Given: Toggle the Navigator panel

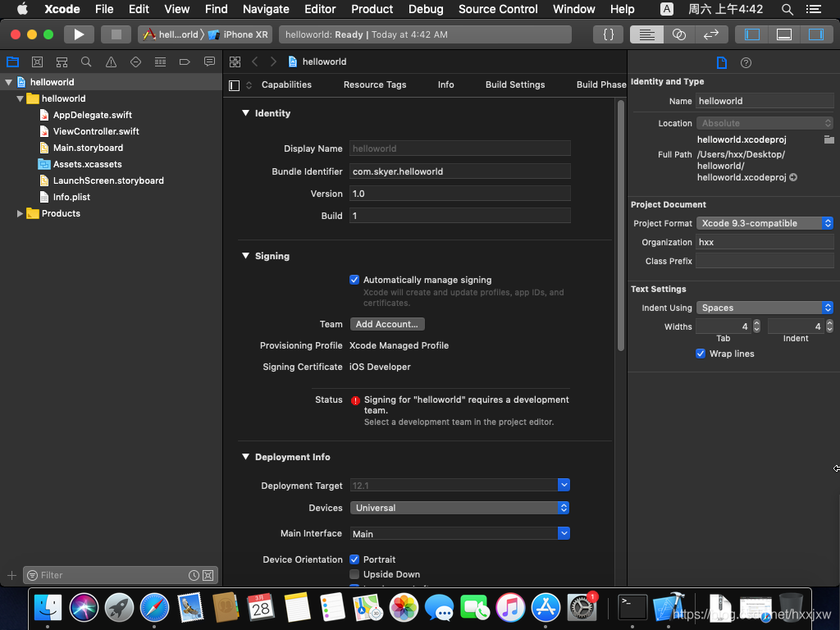Looking at the screenshot, I should (752, 34).
